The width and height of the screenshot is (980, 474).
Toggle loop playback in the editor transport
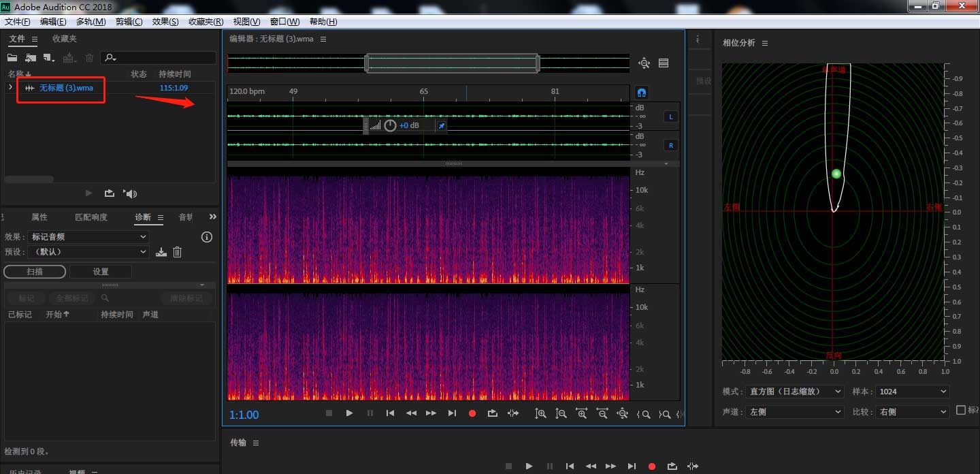[493, 413]
